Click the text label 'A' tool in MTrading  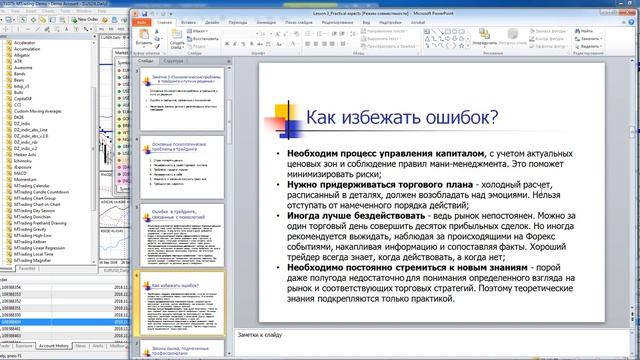coord(67,29)
